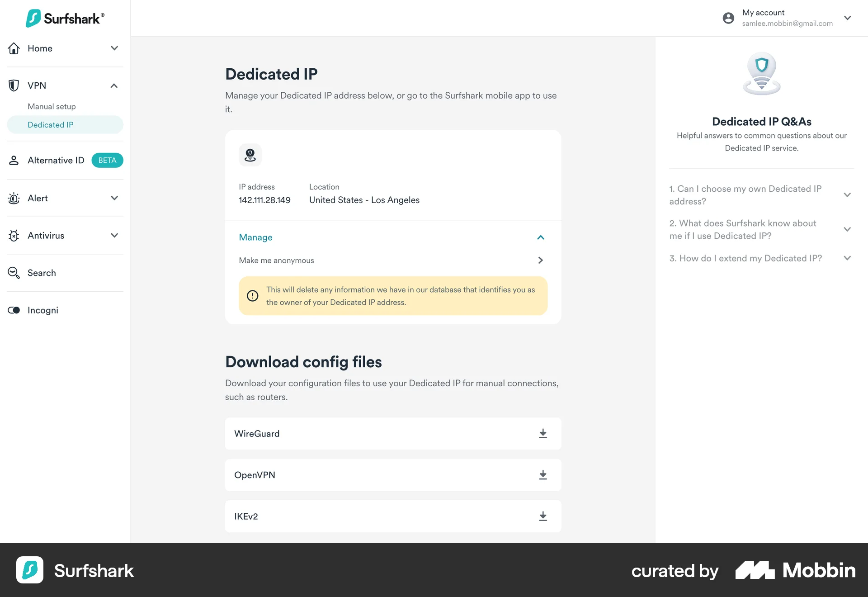The width and height of the screenshot is (868, 597).
Task: Click the Surfshark logo in the sidebar
Action: point(65,18)
